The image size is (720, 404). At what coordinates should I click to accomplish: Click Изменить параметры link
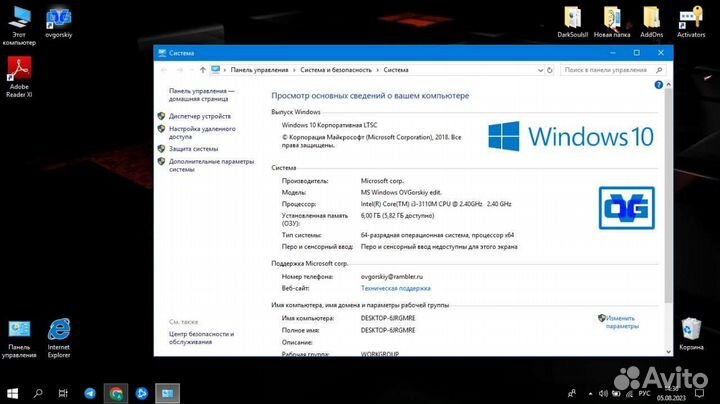point(622,322)
